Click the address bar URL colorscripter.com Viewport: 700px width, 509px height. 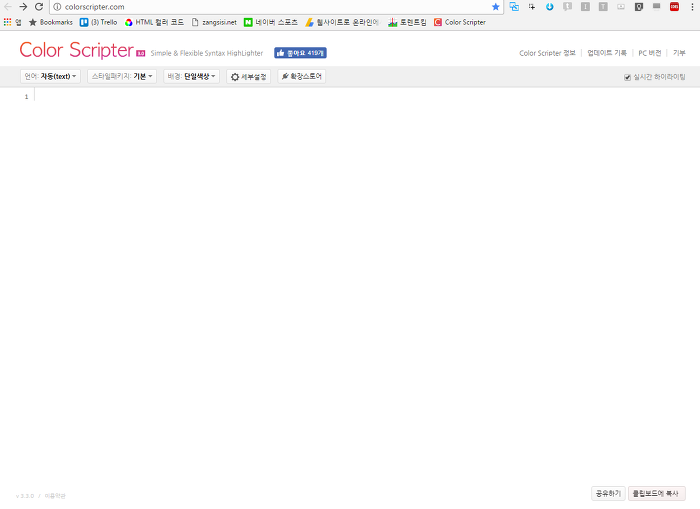pyautogui.click(x=95, y=7)
